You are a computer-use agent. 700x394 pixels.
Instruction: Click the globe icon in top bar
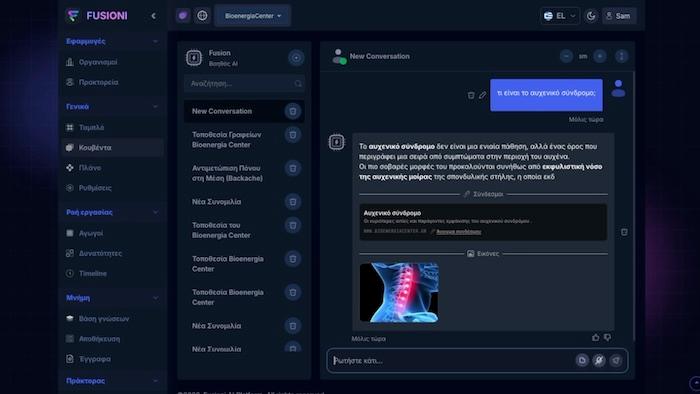(x=202, y=16)
